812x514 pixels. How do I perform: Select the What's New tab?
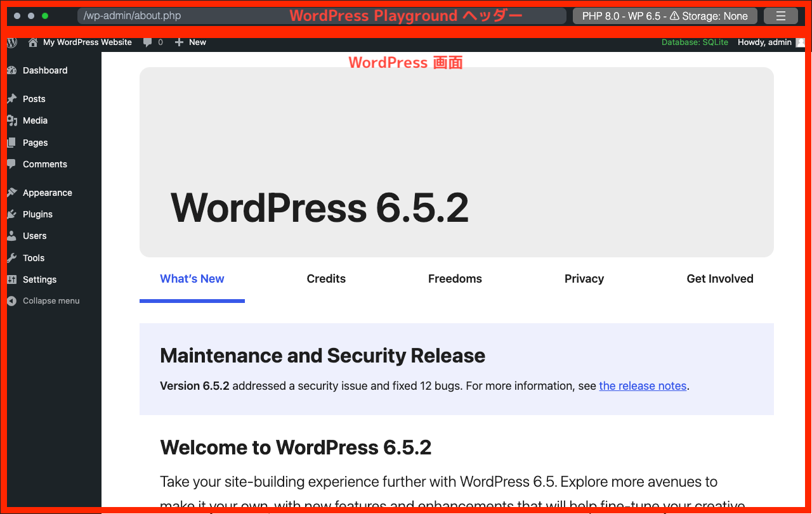[192, 279]
